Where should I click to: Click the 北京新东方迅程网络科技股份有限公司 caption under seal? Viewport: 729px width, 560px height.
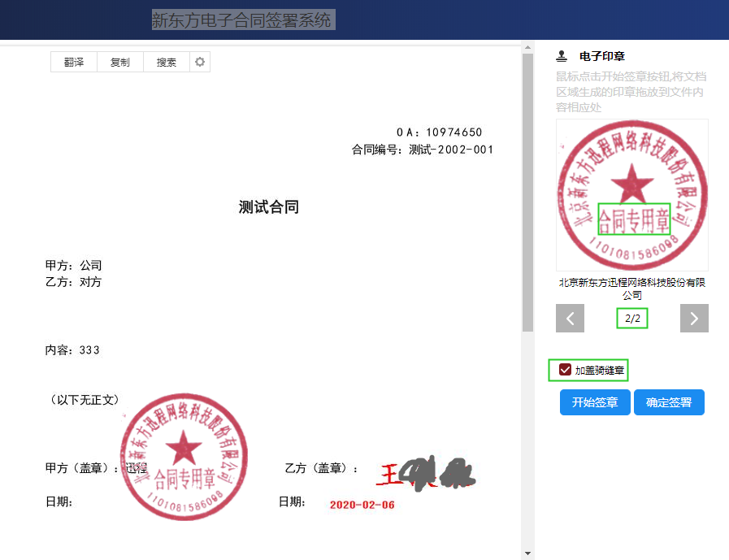[631, 289]
